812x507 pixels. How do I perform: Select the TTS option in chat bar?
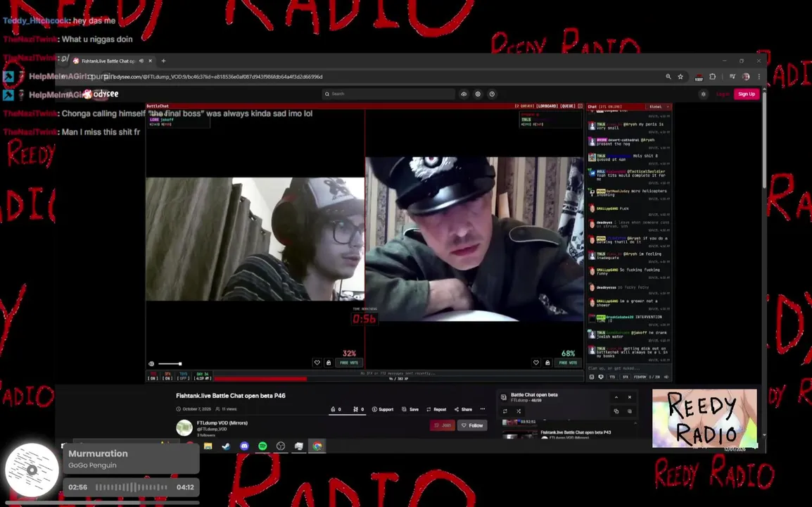coord(612,377)
